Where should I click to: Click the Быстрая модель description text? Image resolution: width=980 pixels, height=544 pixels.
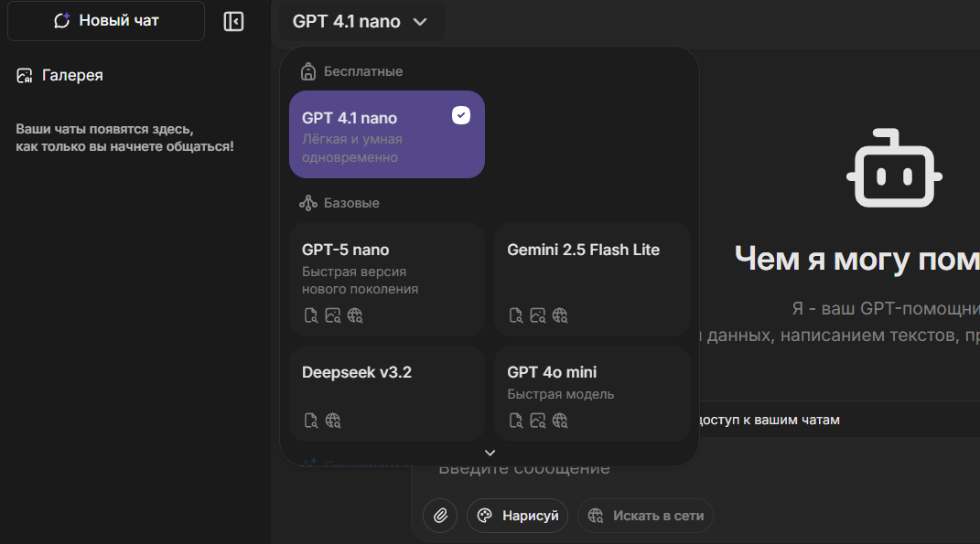tap(561, 394)
